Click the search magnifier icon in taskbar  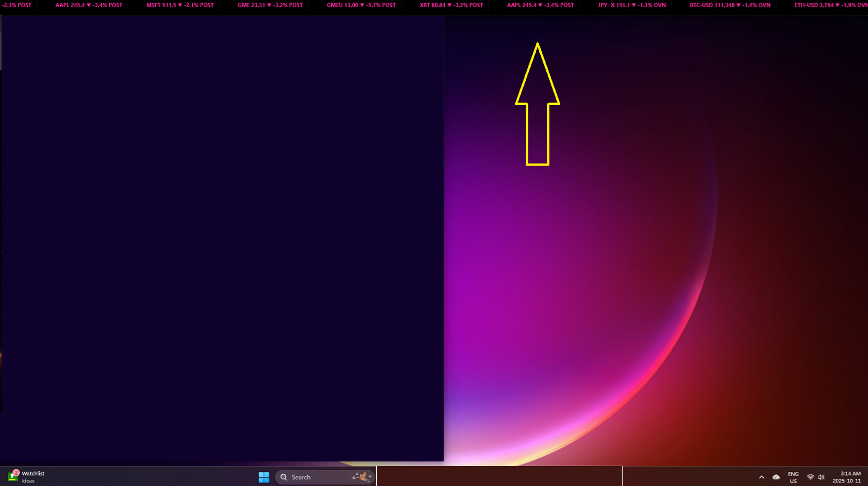click(x=284, y=477)
